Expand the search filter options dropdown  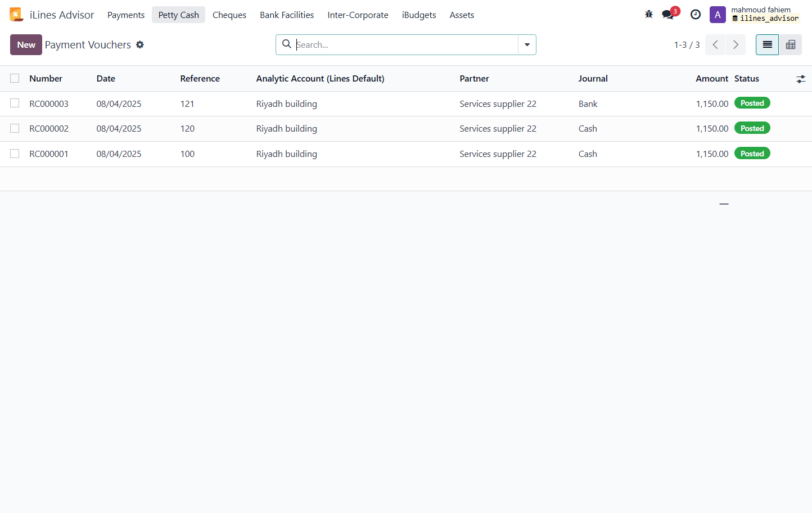(527, 45)
